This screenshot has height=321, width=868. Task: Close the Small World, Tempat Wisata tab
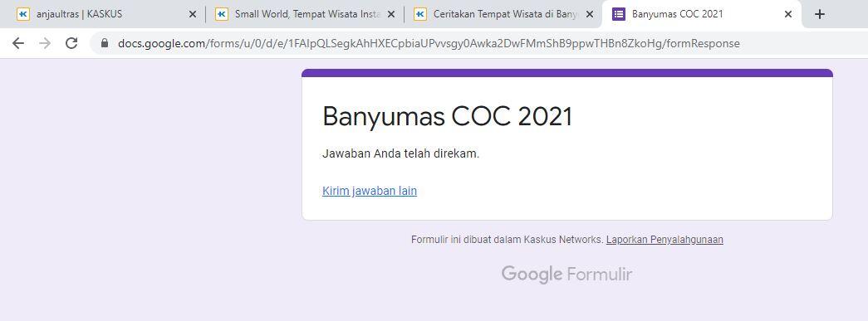click(391, 14)
